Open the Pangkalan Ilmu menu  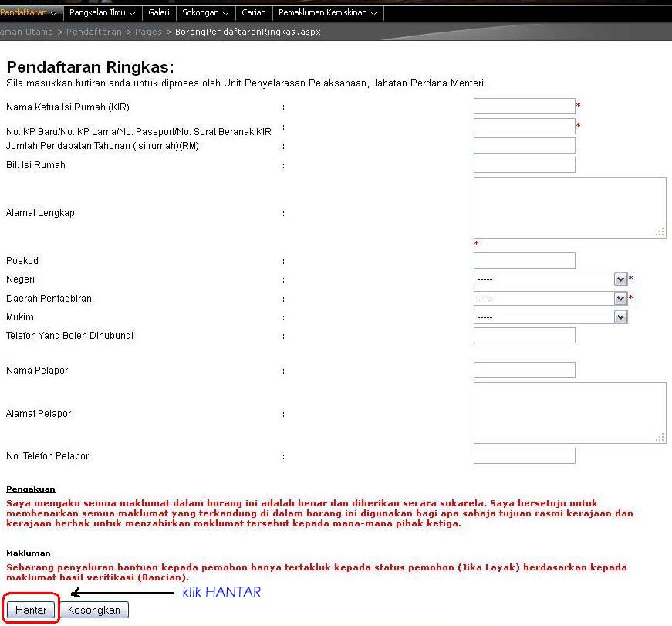[x=103, y=13]
